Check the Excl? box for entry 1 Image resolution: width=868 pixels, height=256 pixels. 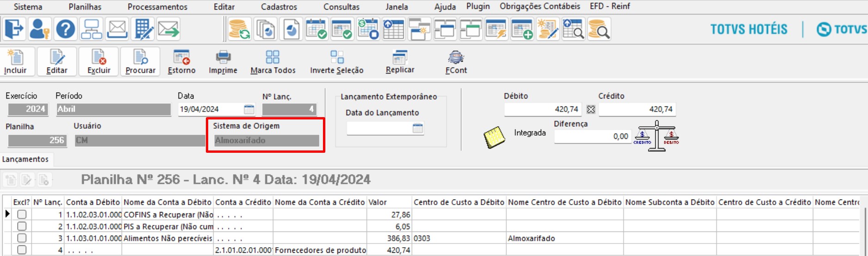click(x=22, y=214)
